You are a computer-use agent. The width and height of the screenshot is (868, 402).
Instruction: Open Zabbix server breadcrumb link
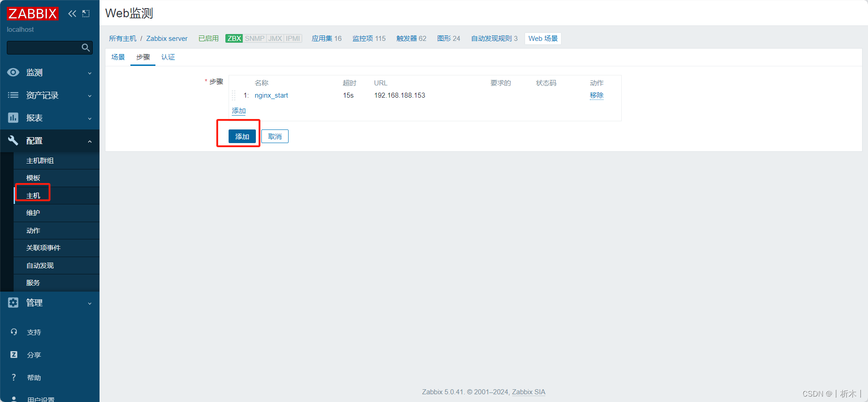(167, 39)
